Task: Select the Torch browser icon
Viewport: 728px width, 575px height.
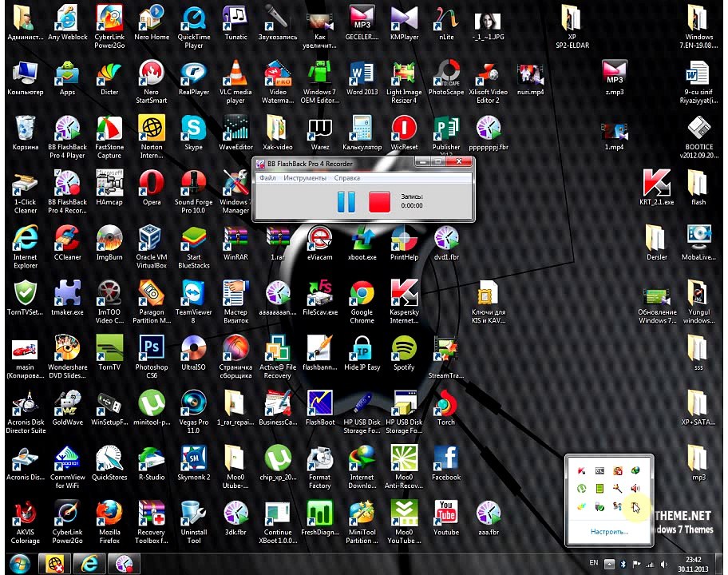Action: (445, 408)
